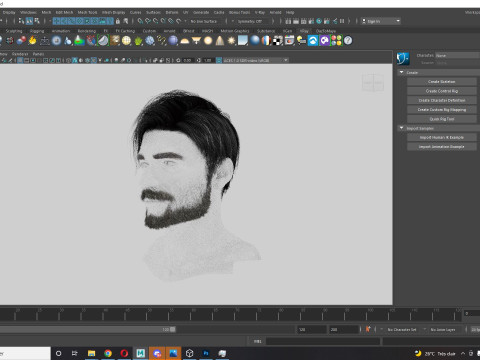Click the V-Ray frame buffer clapboard icon

click(x=289, y=41)
